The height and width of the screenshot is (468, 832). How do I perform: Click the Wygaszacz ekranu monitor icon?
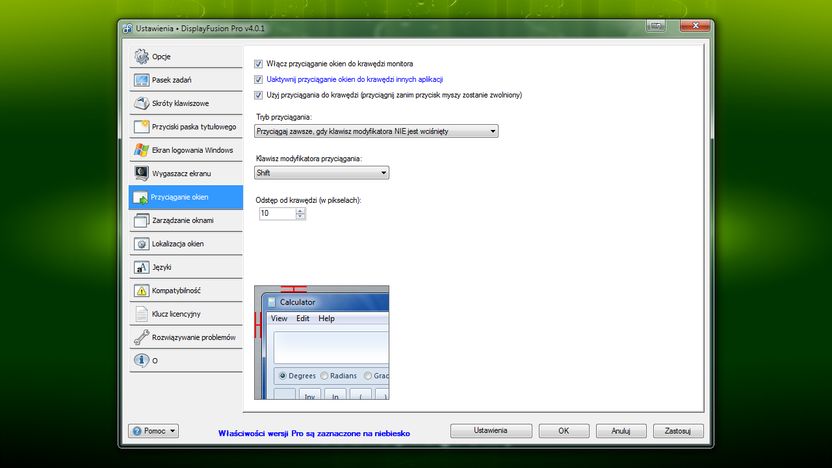[141, 173]
